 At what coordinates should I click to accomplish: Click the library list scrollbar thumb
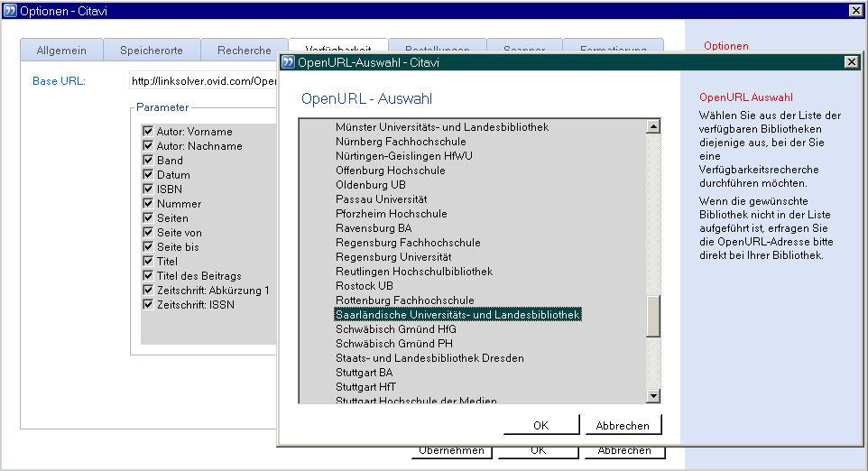tap(653, 316)
